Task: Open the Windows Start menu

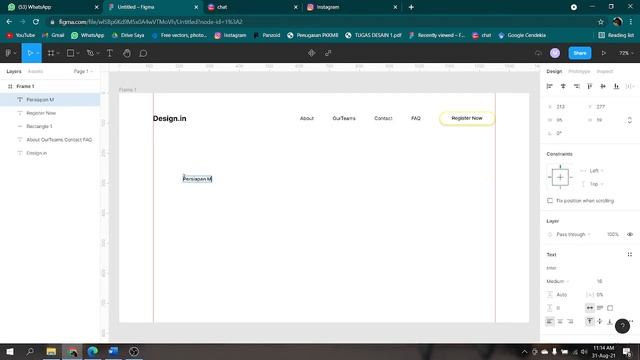Action: click(10, 351)
